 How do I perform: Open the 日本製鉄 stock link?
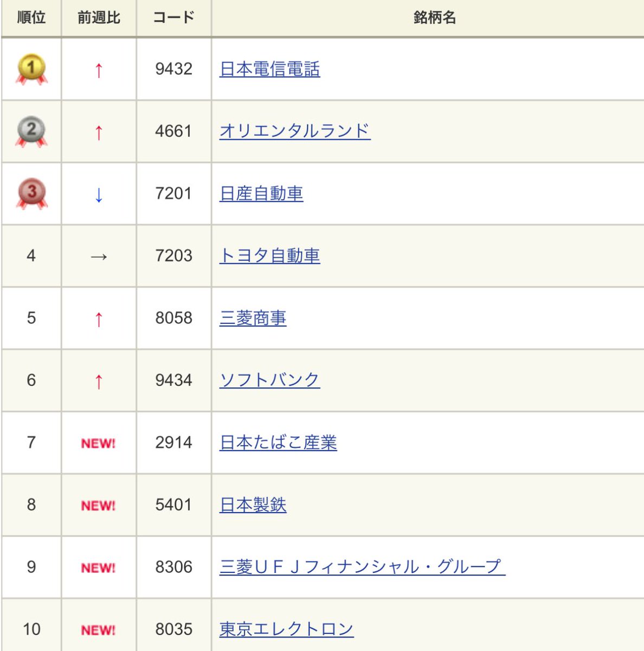(253, 505)
